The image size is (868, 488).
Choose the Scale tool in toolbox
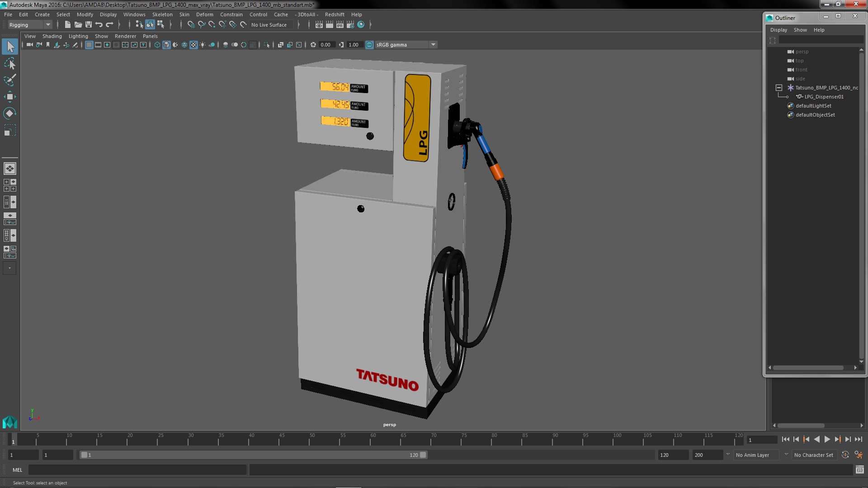(10, 130)
